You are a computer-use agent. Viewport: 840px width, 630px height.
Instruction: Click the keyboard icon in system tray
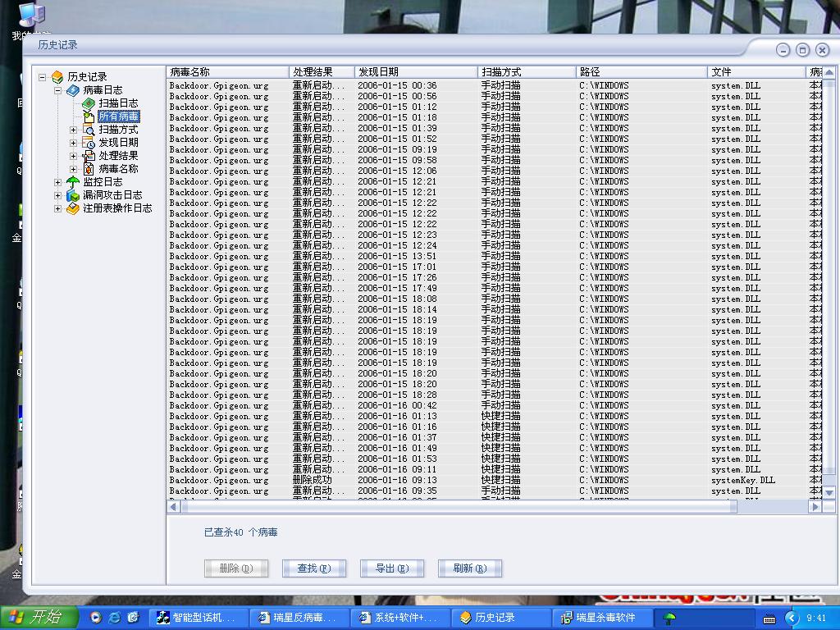point(769,619)
